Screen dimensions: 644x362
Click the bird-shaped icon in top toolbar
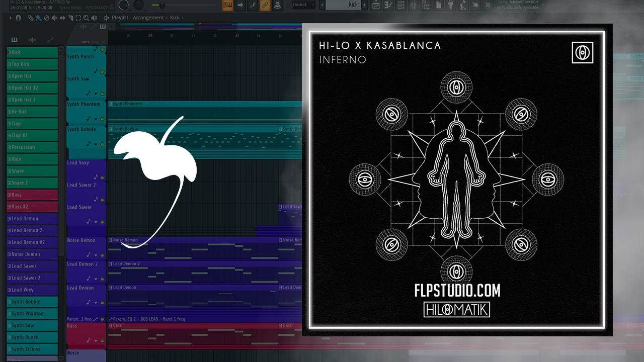tap(475, 5)
